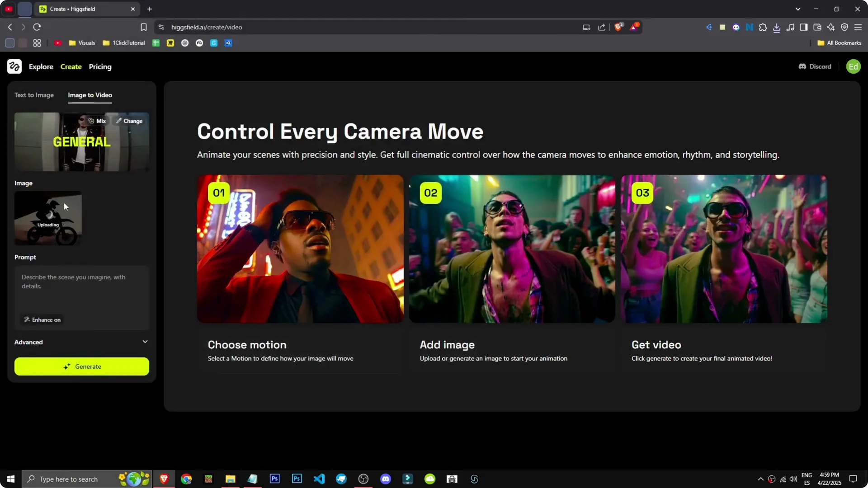Click the Brave Rewards triangle icon
The image size is (868, 488).
pos(634,27)
